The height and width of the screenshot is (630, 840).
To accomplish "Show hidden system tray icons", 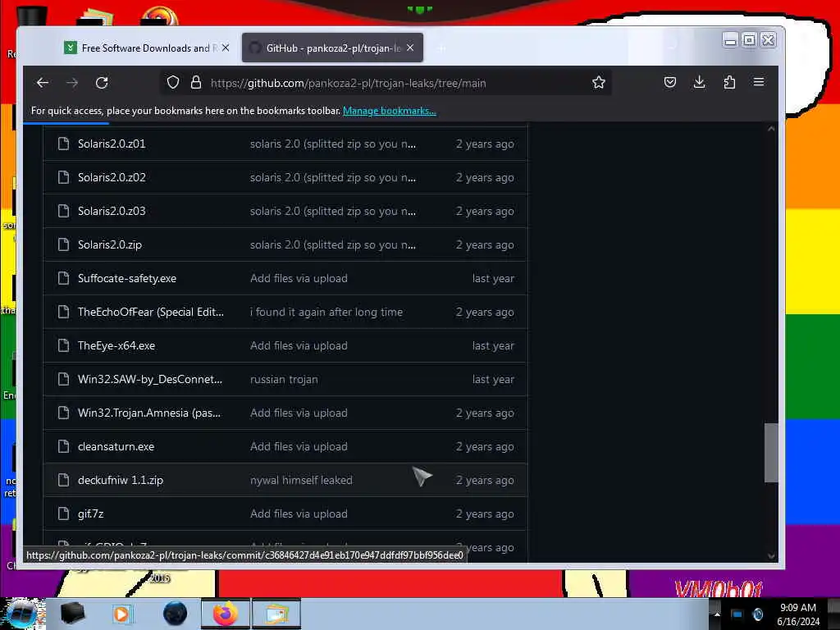I will pos(717,614).
